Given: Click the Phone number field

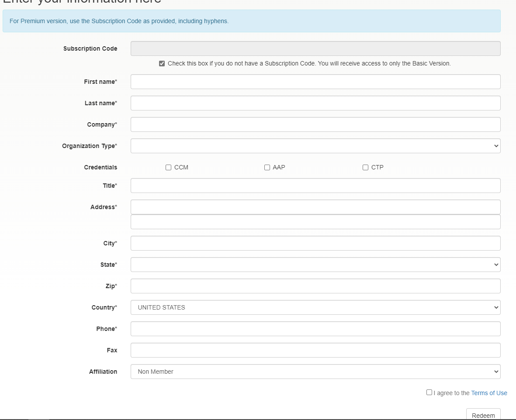Looking at the screenshot, I should [315, 328].
